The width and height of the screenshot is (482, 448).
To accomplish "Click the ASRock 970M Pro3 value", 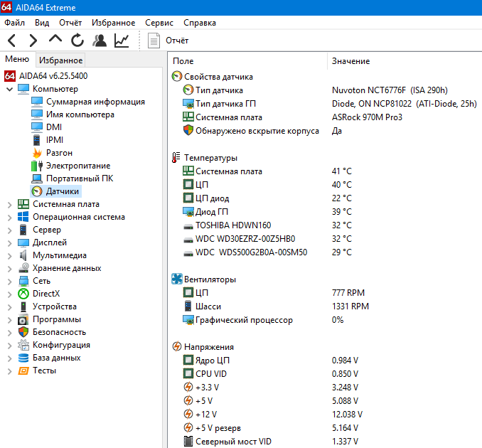I will (x=367, y=117).
